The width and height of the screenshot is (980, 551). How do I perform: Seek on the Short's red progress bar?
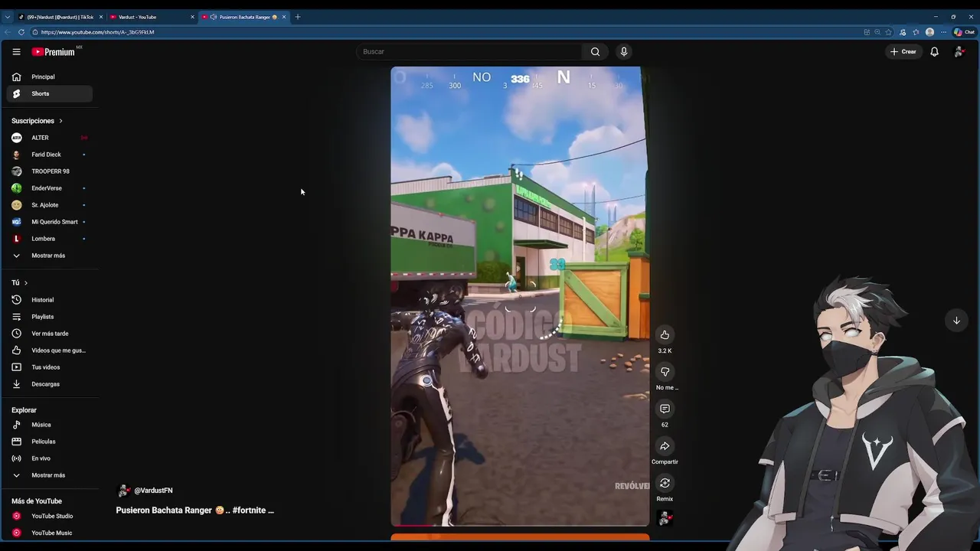point(520,525)
